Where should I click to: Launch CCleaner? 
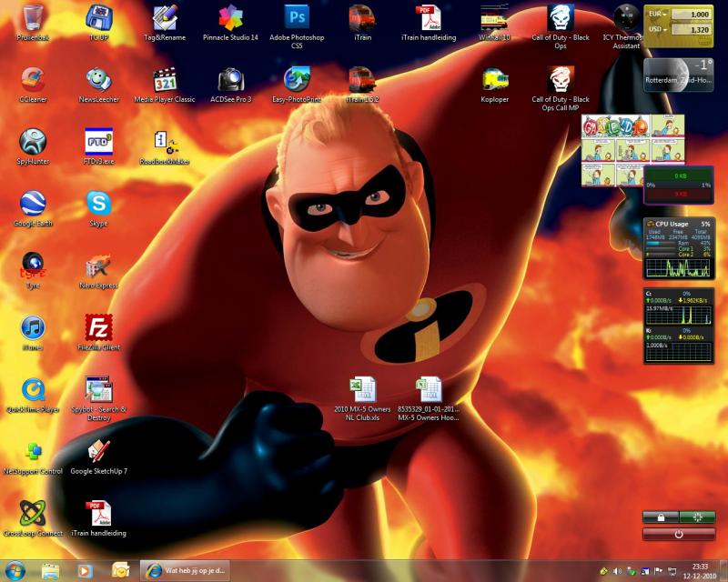click(x=33, y=84)
